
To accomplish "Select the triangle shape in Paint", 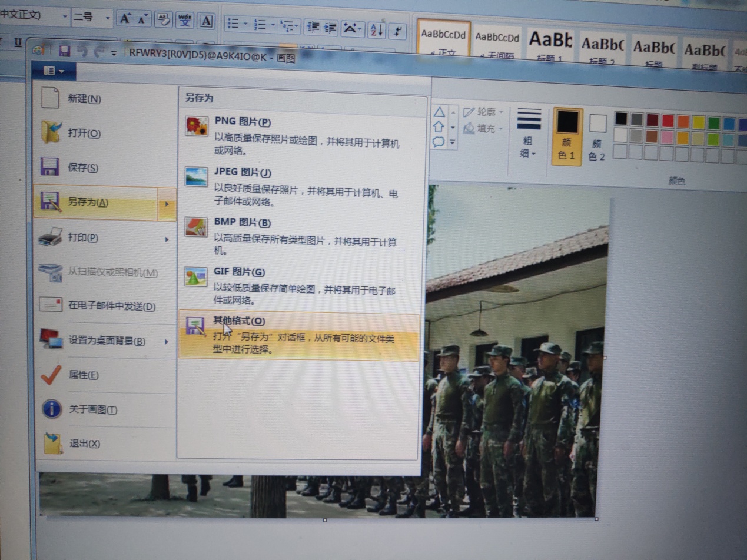I will pos(439,112).
